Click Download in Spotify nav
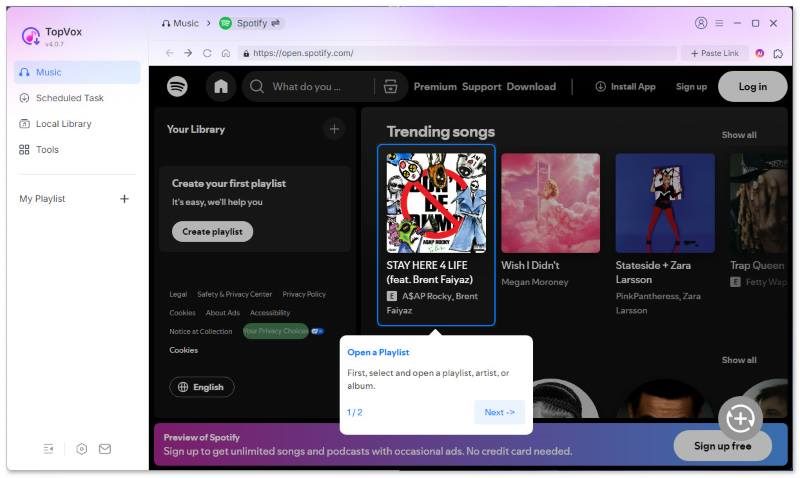800x478 pixels. [531, 87]
